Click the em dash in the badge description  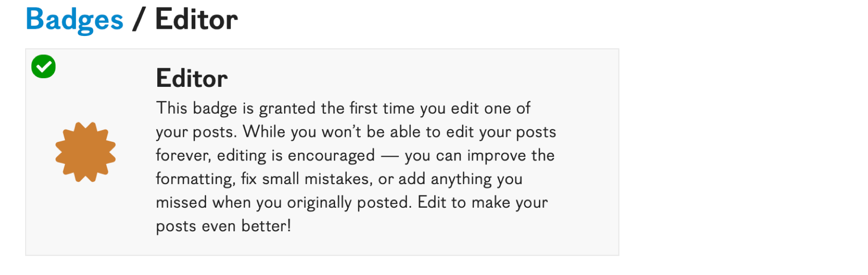coord(390,156)
